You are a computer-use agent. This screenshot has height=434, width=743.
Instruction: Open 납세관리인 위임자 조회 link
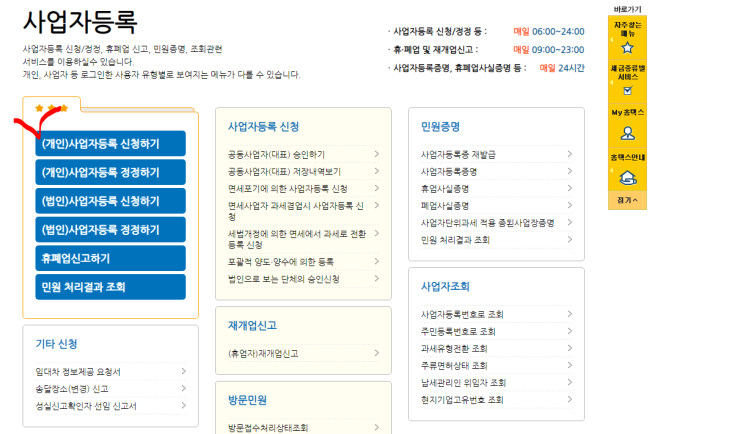point(463,382)
